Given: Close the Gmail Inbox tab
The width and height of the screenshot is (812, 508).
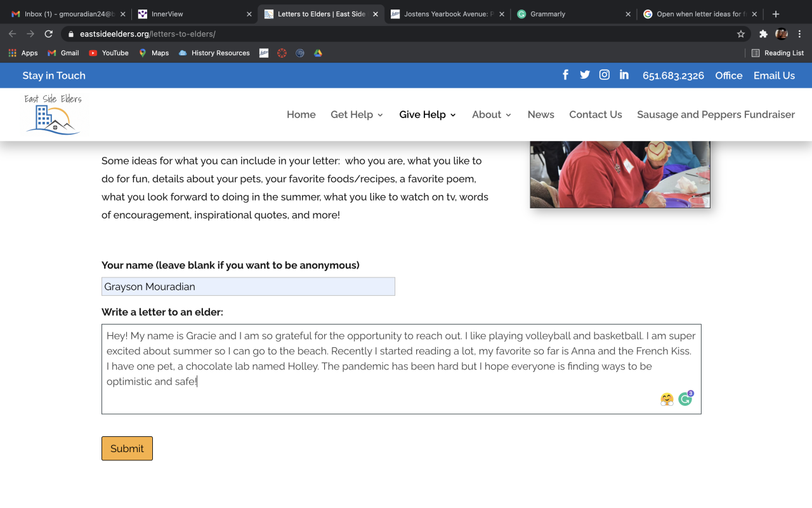Looking at the screenshot, I should (123, 14).
